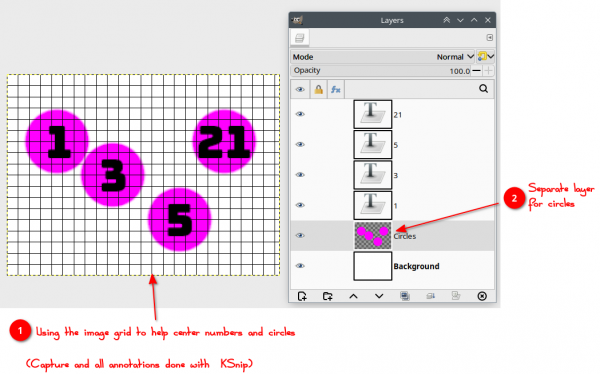Image resolution: width=600 pixels, height=374 pixels.
Task: Select the Background layer entry
Action: tap(393, 266)
